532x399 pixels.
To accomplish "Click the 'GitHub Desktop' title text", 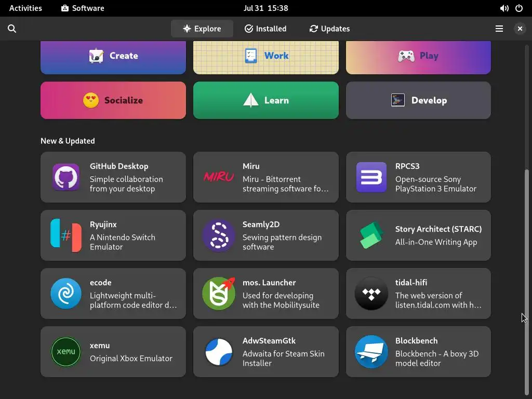I will (x=119, y=166).
